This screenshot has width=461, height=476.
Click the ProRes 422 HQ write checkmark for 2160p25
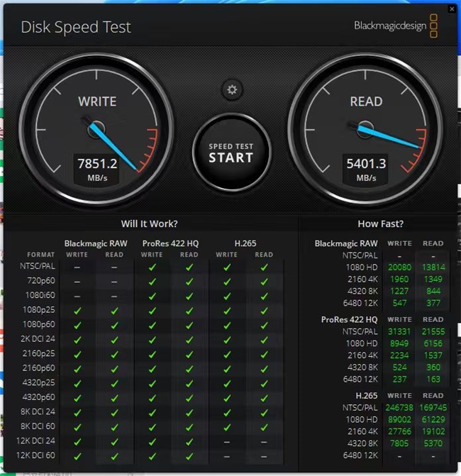pyautogui.click(x=152, y=355)
